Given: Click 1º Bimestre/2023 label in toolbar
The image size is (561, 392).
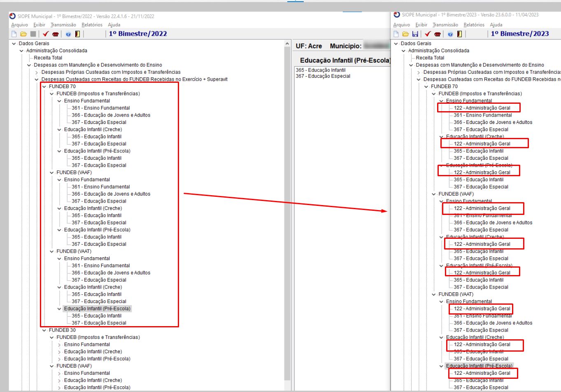Looking at the screenshot, I should point(520,34).
